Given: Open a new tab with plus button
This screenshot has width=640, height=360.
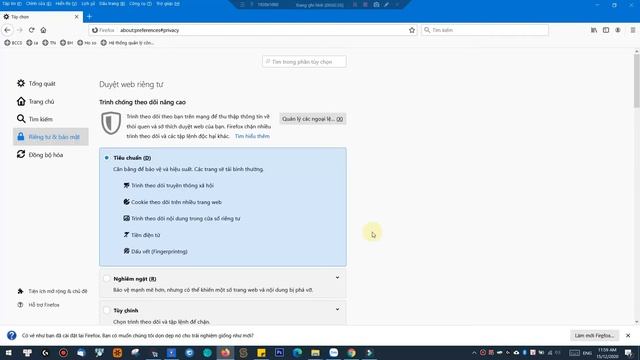Looking at the screenshot, I should coord(89,17).
